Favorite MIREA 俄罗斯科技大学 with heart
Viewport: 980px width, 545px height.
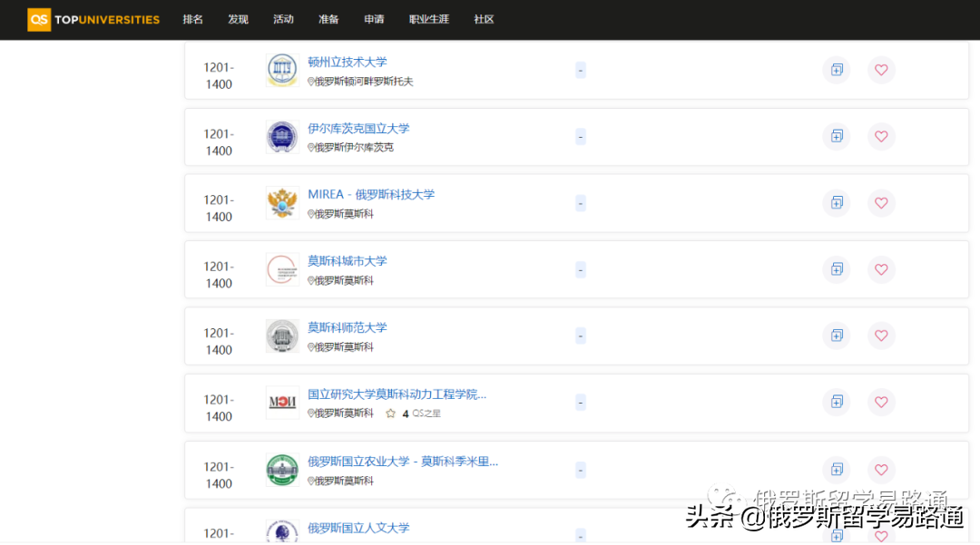[x=881, y=203]
